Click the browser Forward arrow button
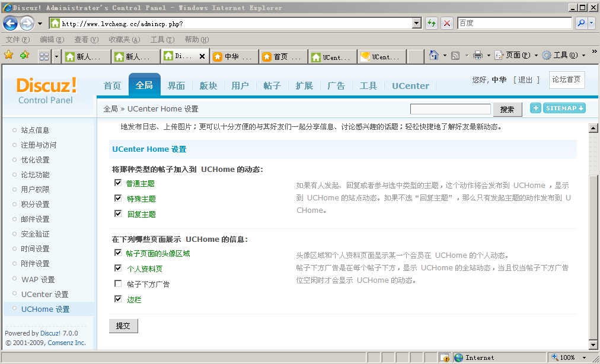Viewport: 600px width, 364px height. (x=27, y=23)
